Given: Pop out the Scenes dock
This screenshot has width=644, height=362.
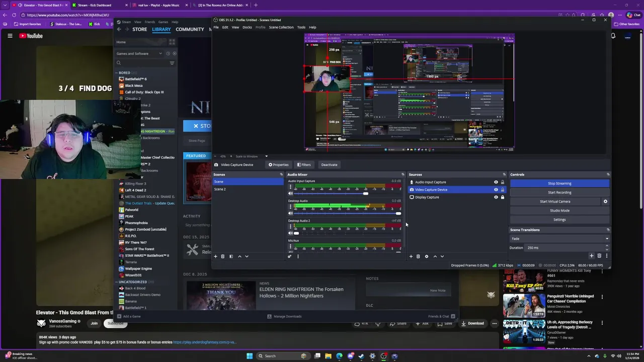Looking at the screenshot, I should click(x=281, y=174).
